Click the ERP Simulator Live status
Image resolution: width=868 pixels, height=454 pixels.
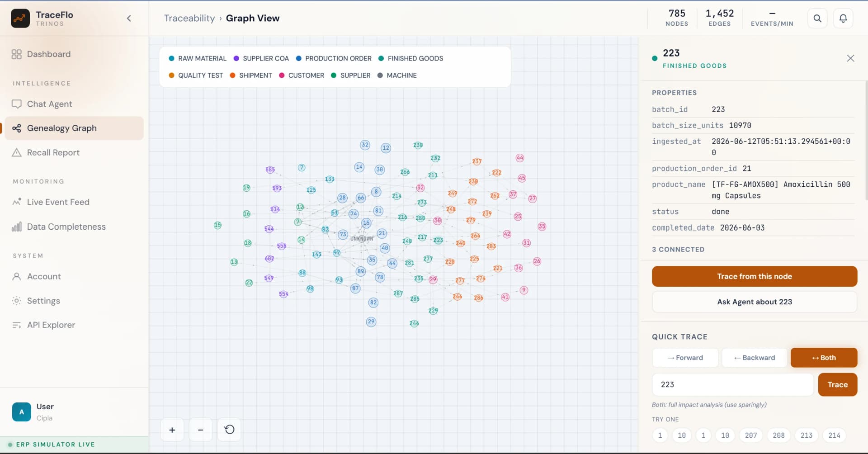[x=52, y=445]
